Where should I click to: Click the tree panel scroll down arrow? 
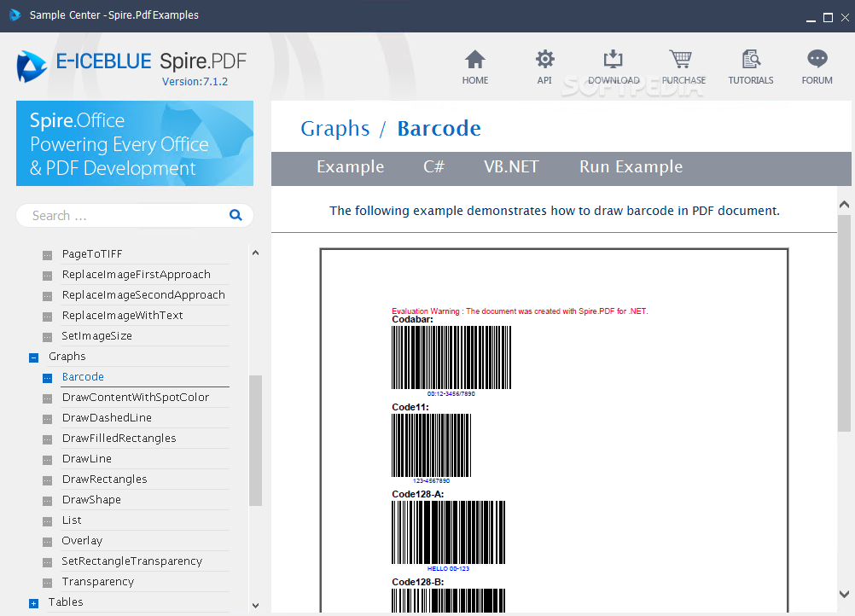255,605
